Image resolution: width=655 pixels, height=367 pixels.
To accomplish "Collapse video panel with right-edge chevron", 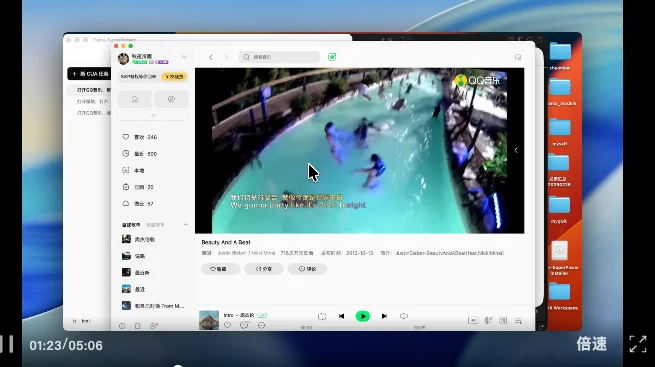I will pyautogui.click(x=516, y=150).
